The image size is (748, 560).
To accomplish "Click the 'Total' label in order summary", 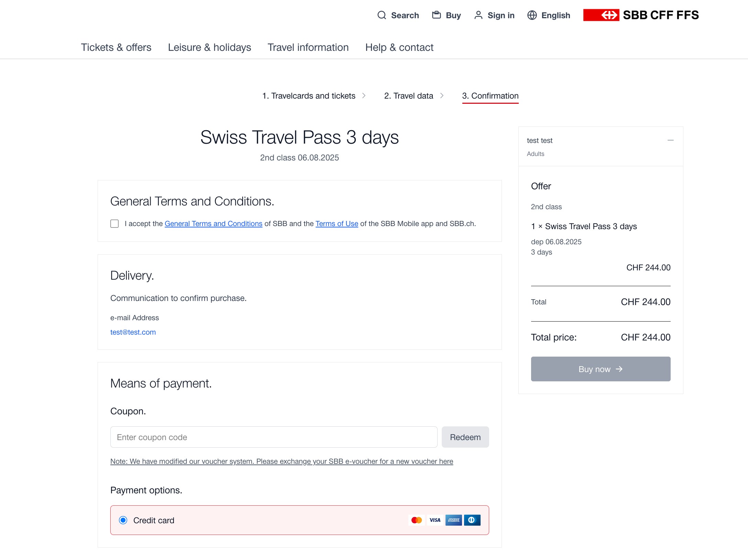I will 539,302.
